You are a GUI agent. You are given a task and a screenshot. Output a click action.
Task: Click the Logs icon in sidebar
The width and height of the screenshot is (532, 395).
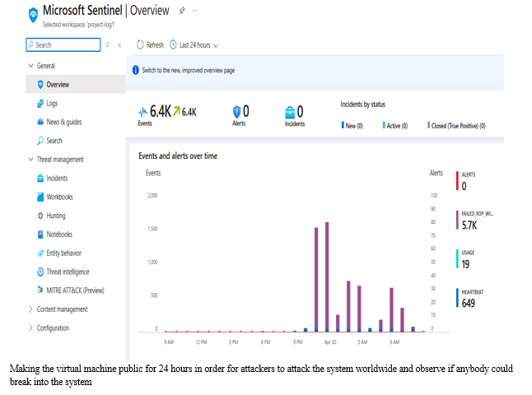pyautogui.click(x=40, y=103)
